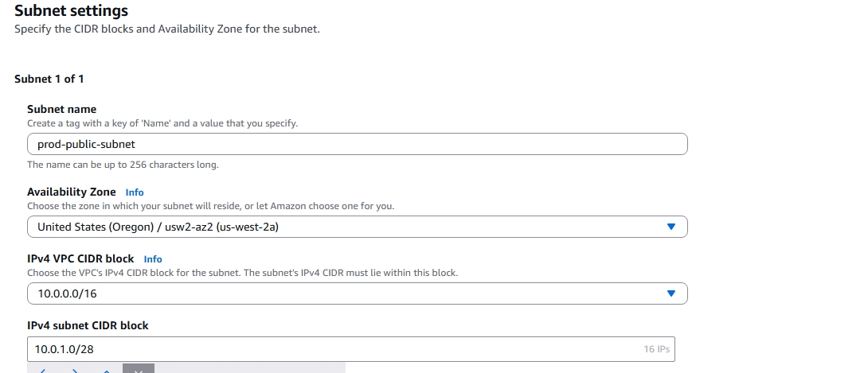The width and height of the screenshot is (868, 373).
Task: Click the 256 characters hint text
Action: click(123, 165)
